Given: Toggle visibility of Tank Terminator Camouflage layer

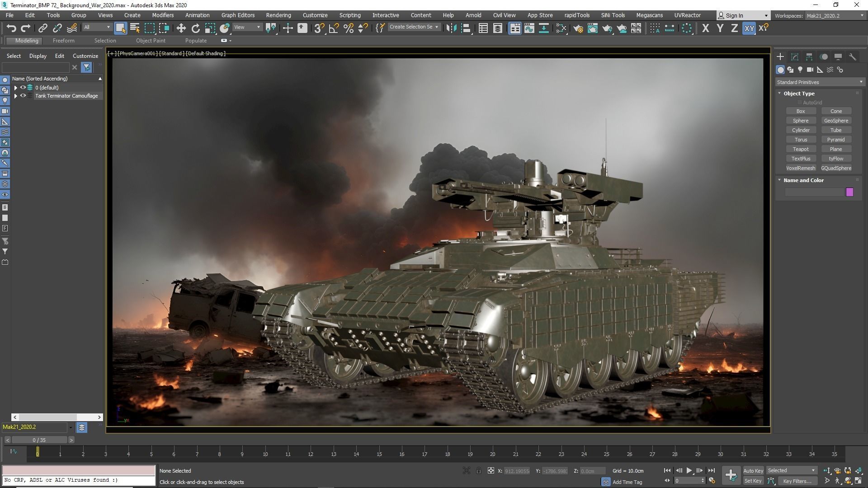Looking at the screenshot, I should [23, 96].
